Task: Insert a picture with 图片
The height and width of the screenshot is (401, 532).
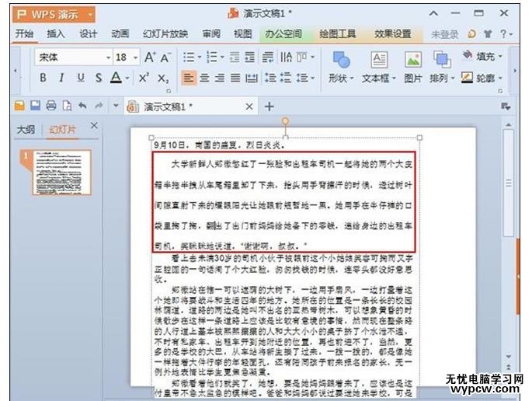Action: click(413, 68)
